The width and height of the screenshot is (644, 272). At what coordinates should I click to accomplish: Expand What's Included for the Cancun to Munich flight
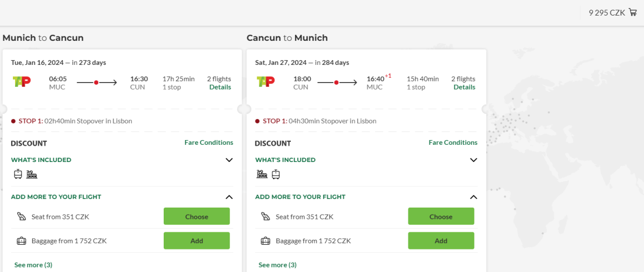(473, 160)
